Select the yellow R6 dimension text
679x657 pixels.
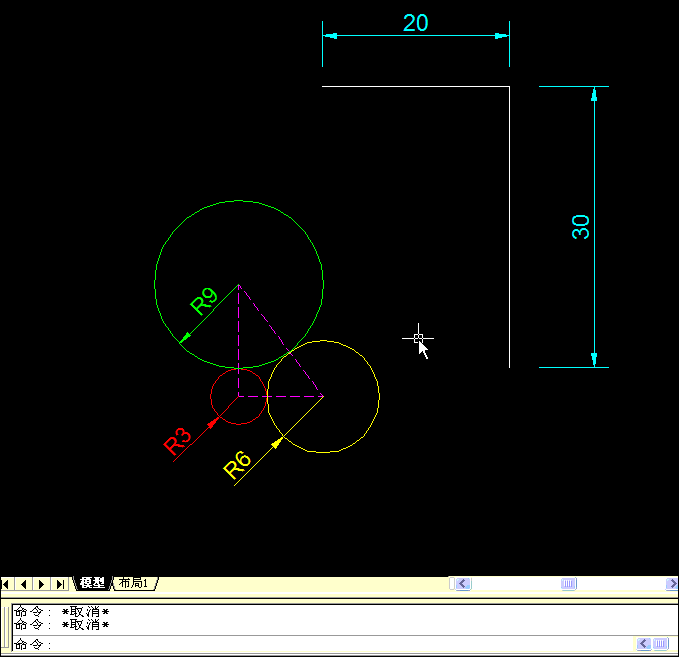pyautogui.click(x=236, y=466)
